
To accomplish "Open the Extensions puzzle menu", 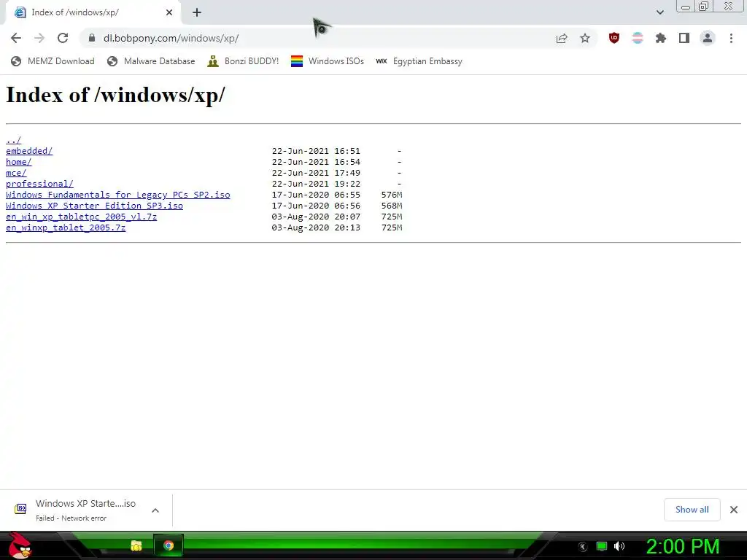I will click(661, 38).
